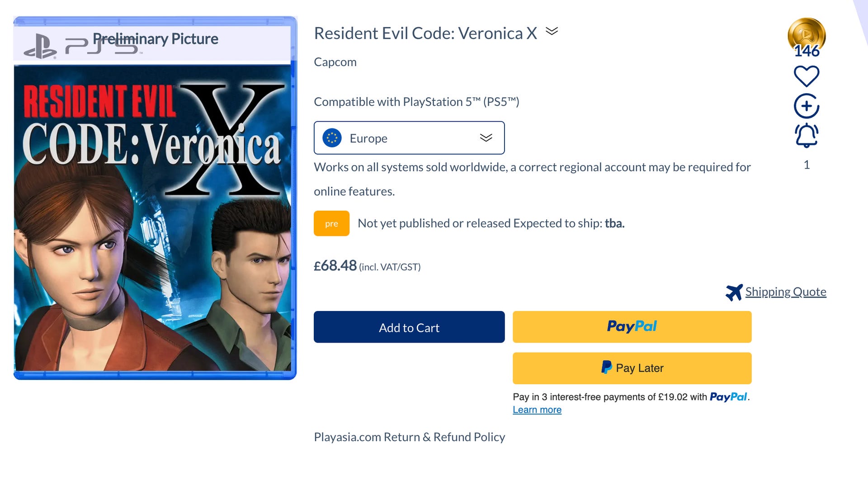Click the Europe flag icon in region selector
This screenshot has width=868, height=481.
[x=332, y=138]
